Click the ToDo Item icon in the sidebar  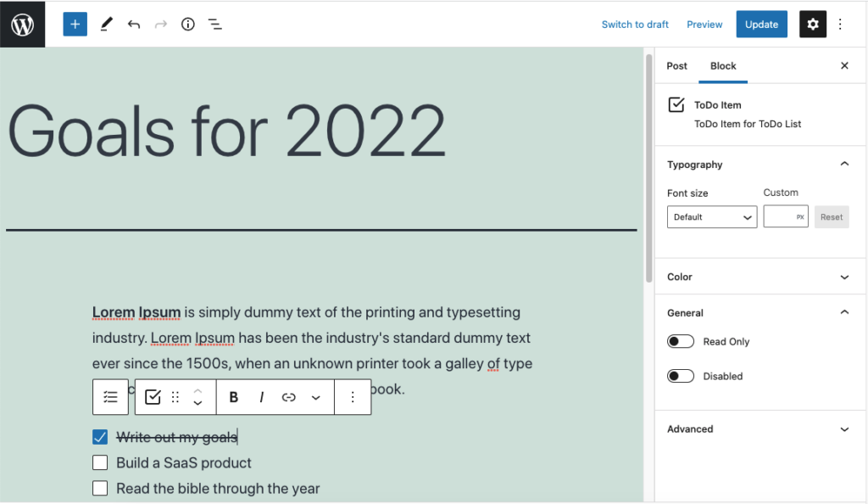pos(676,104)
